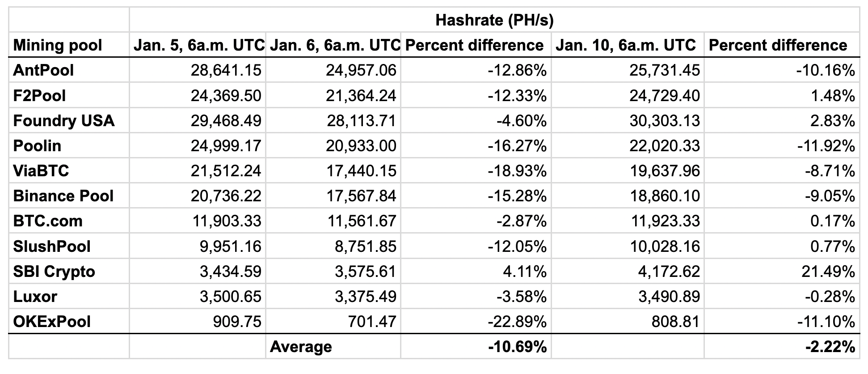Viewport: 868px width, 374px height.
Task: Select the Average label cell
Action: 333,347
